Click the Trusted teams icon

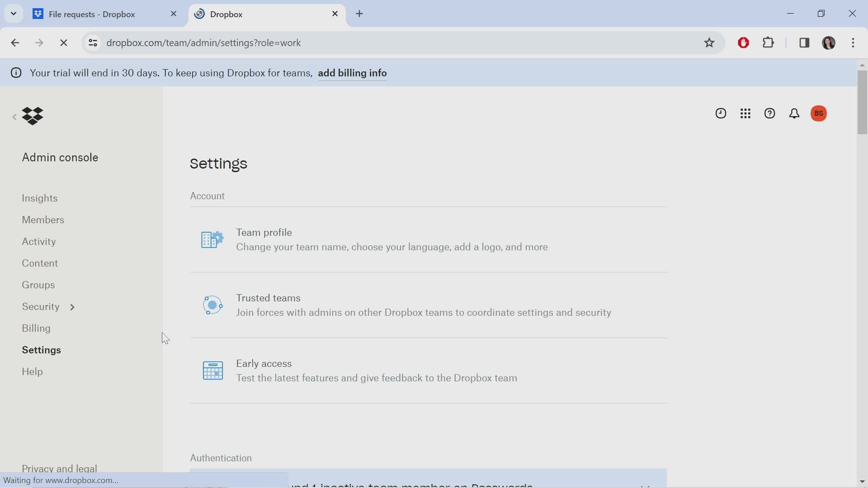point(212,305)
